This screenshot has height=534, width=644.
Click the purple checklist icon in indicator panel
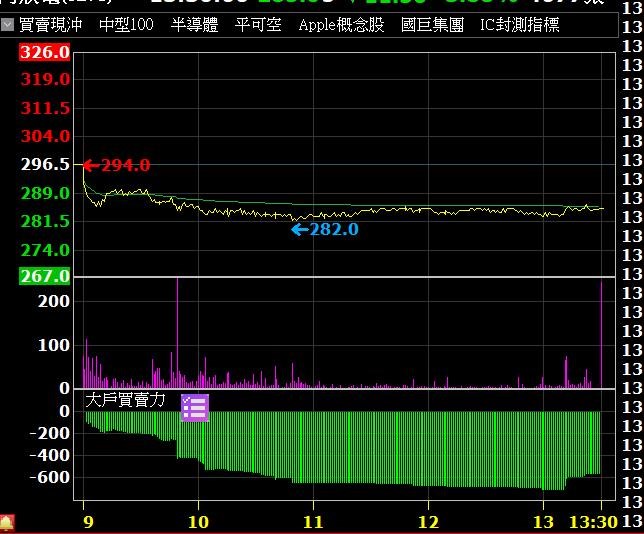pos(195,407)
